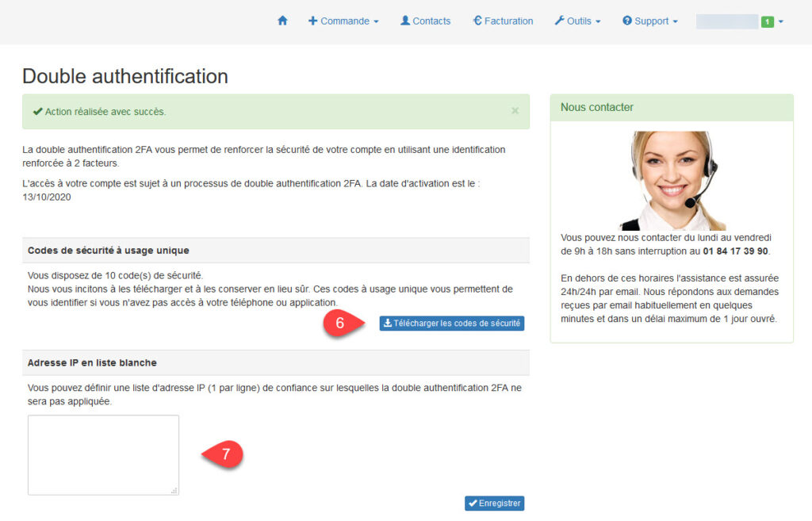The width and height of the screenshot is (812, 521).
Task: Click the green notification badge
Action: click(x=767, y=21)
